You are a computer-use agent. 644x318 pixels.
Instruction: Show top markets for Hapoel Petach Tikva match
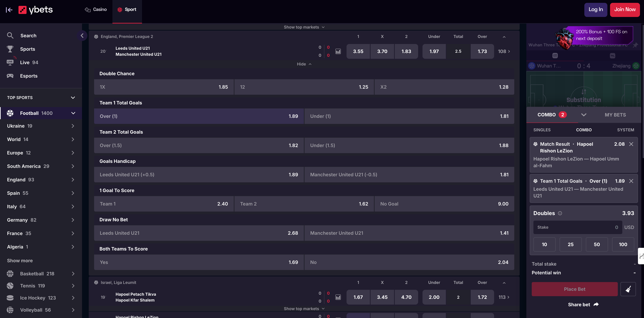(x=304, y=309)
